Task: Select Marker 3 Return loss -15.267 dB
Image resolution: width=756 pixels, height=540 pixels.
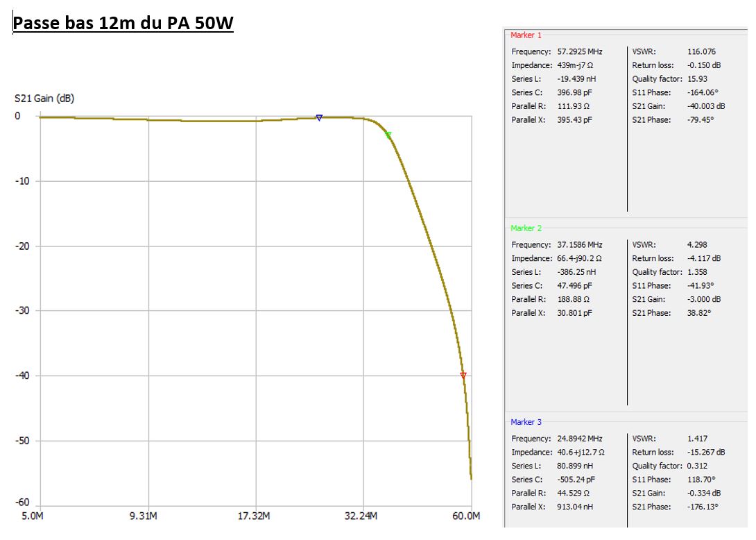Action: [706, 452]
